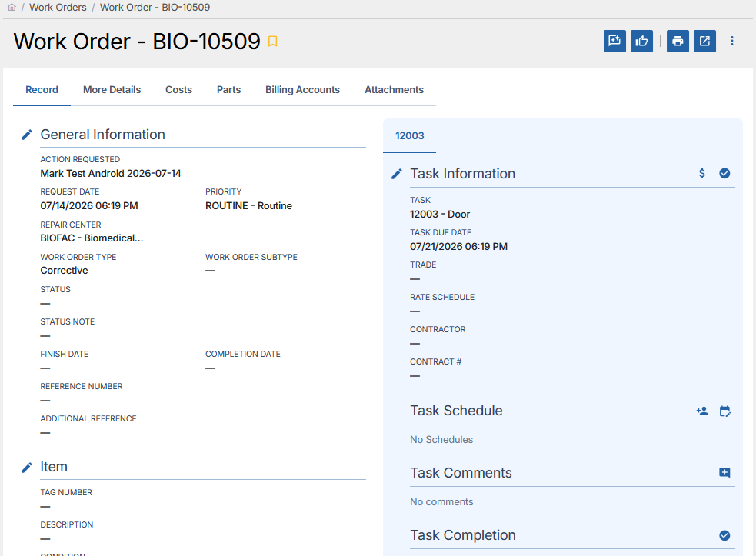
Task: Go to the Parts tab
Action: click(228, 90)
